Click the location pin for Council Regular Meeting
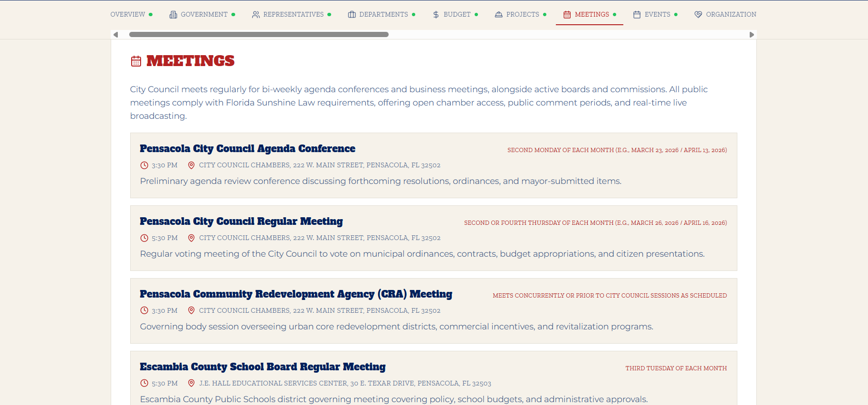Image resolution: width=868 pixels, height=405 pixels. [x=191, y=238]
